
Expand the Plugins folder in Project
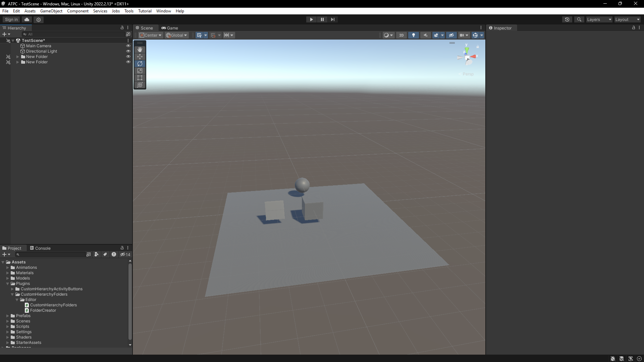(x=7, y=283)
